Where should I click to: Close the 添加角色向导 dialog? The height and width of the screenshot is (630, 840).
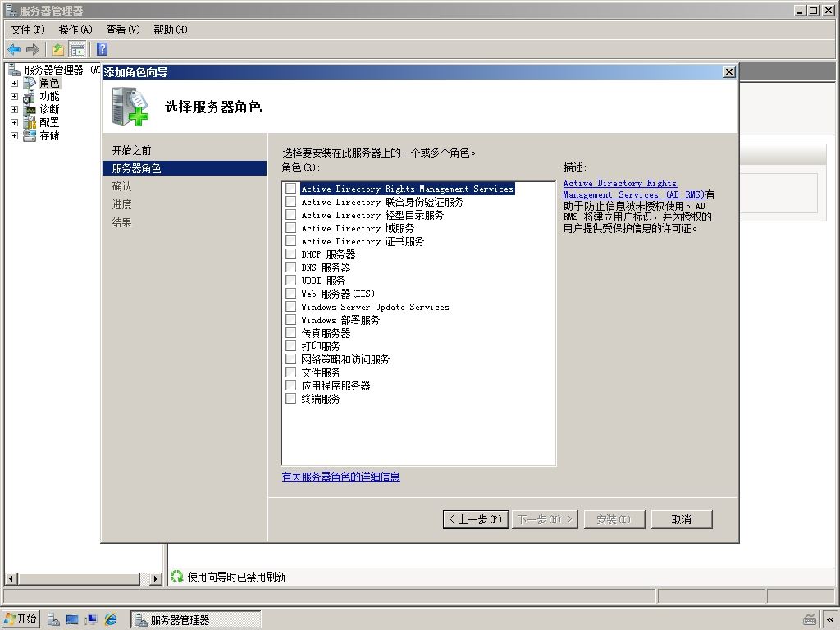728,72
